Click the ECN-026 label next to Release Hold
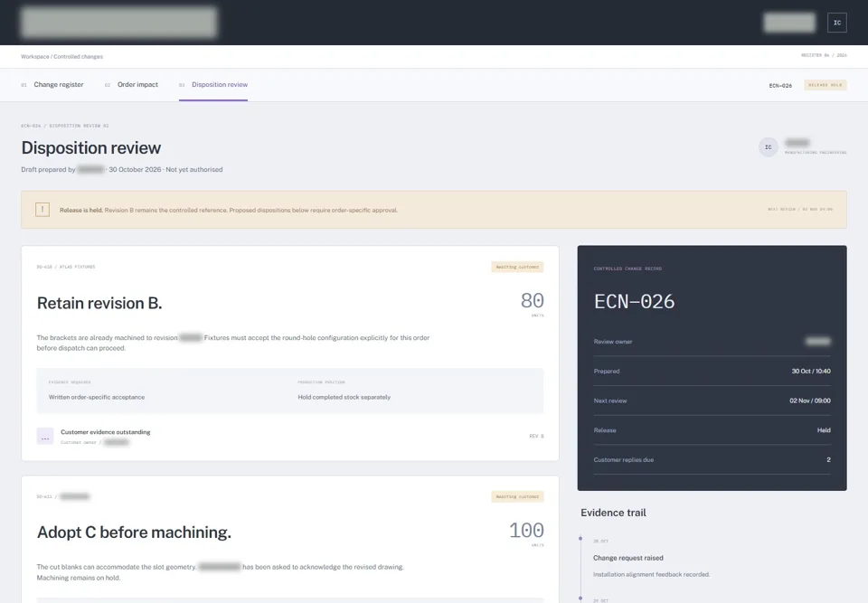The image size is (868, 603). 780,86
